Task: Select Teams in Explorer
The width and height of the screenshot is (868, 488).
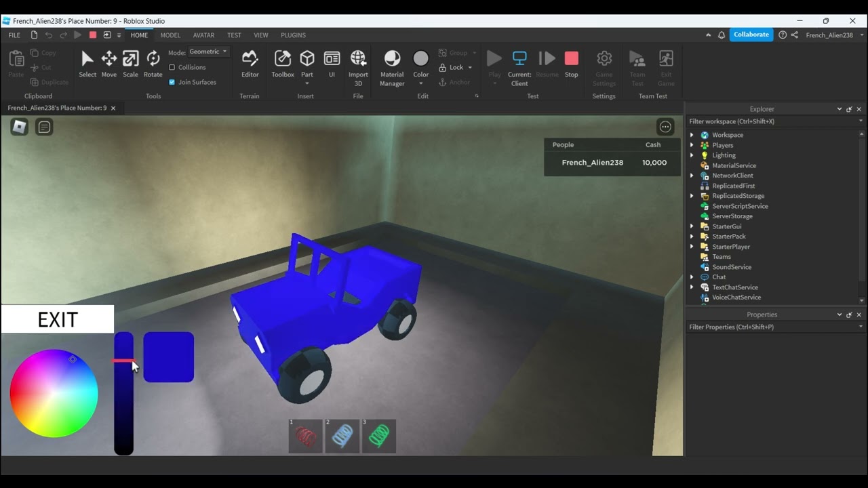Action: point(722,257)
